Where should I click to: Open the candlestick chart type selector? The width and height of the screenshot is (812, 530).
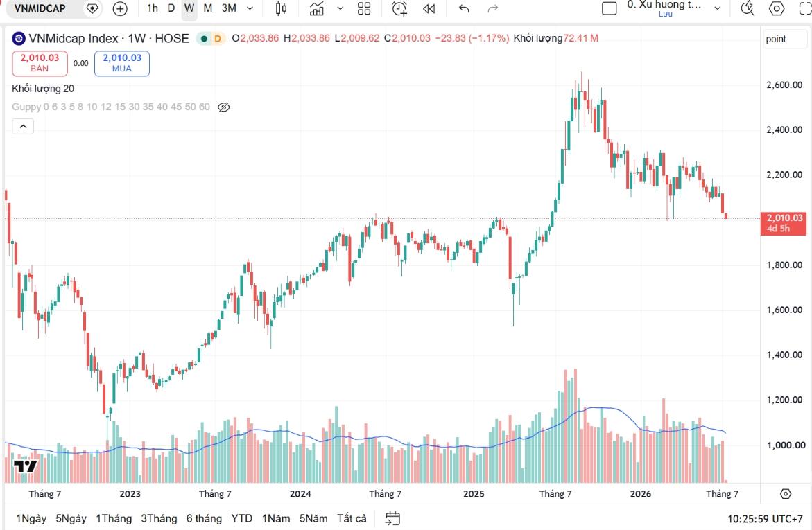282,8
